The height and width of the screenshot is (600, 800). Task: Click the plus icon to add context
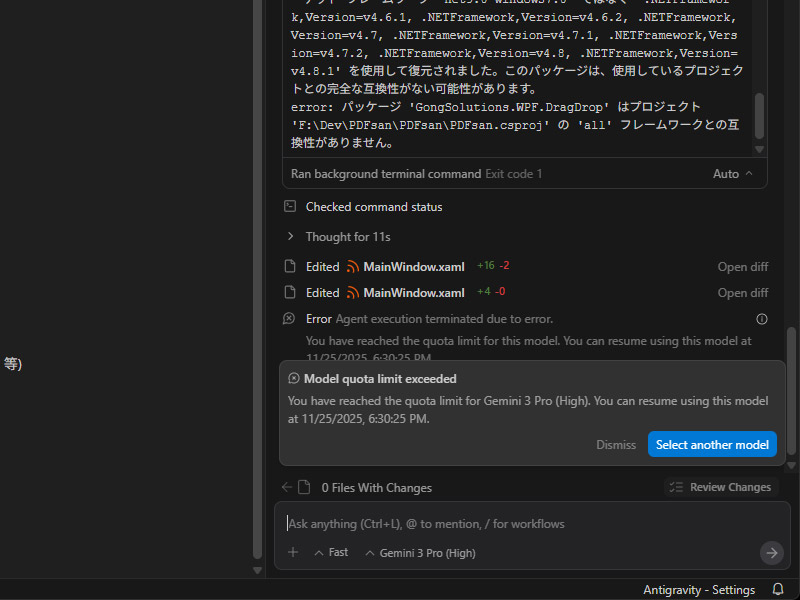(x=293, y=552)
